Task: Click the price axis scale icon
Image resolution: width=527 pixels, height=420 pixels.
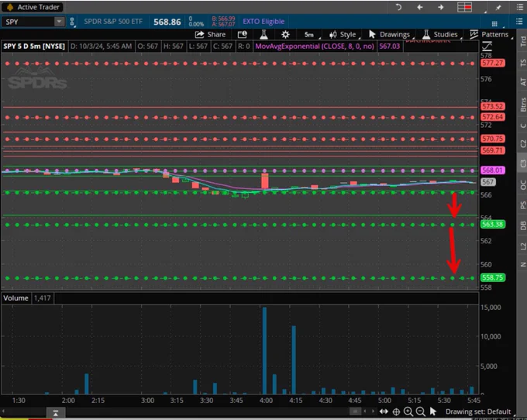Action: click(x=487, y=46)
